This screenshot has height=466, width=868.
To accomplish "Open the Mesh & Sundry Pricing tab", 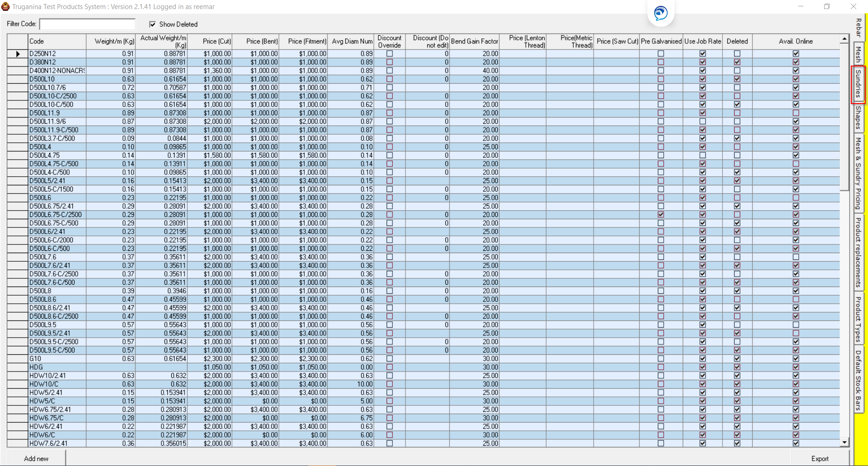I will coord(858,173).
